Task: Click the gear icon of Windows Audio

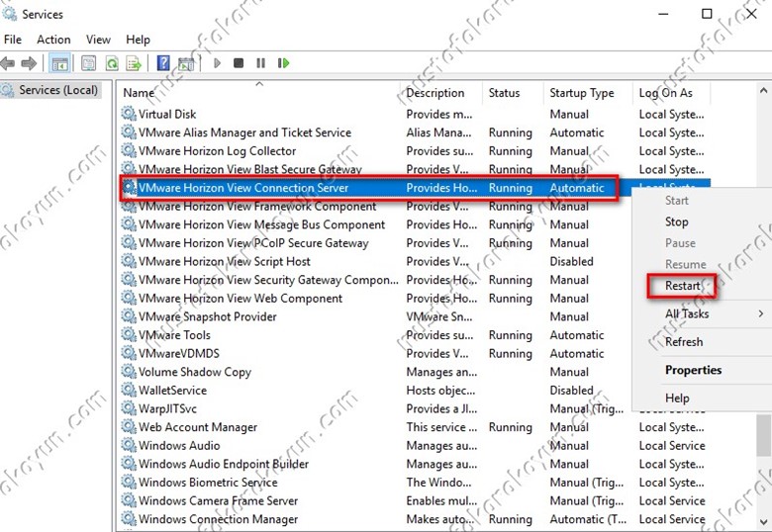Action: 129,445
